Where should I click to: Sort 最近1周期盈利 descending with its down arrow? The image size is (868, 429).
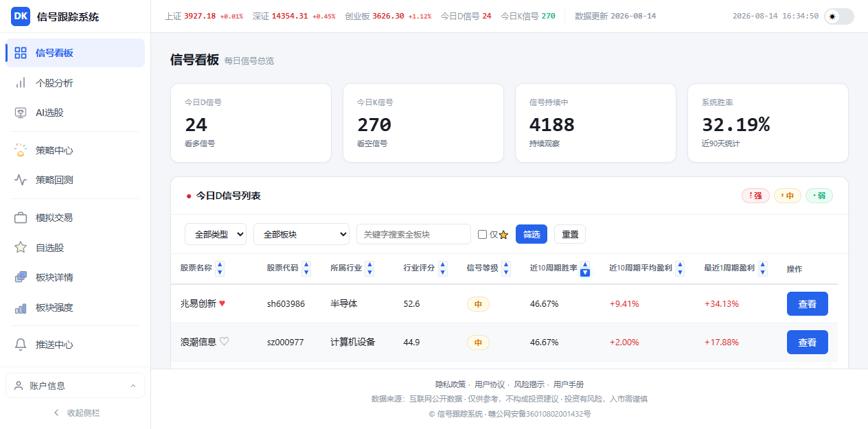[763, 273]
